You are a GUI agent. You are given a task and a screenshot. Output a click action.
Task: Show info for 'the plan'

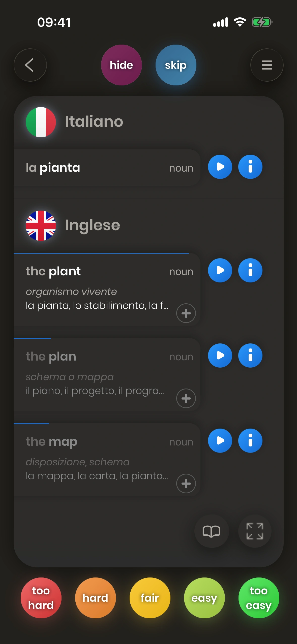pyautogui.click(x=250, y=356)
